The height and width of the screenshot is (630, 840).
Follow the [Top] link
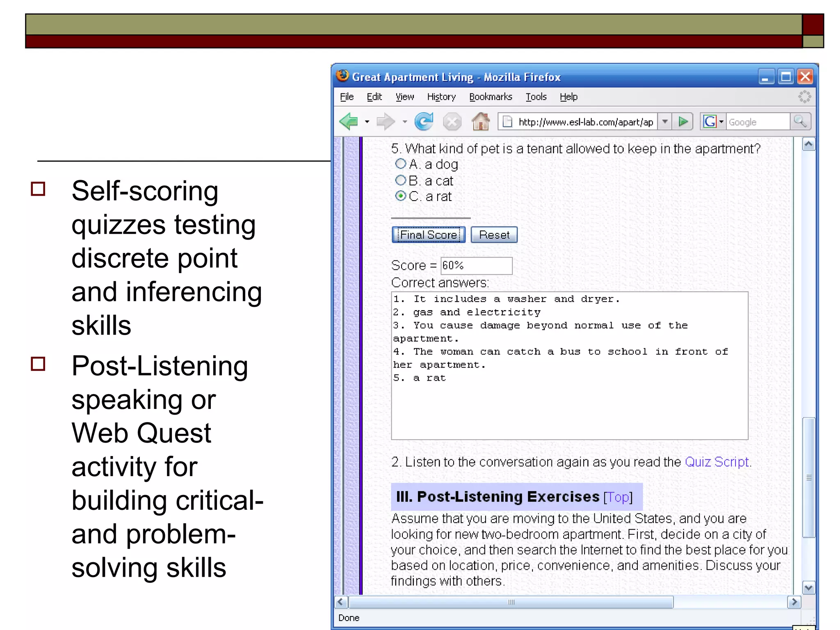[618, 497]
